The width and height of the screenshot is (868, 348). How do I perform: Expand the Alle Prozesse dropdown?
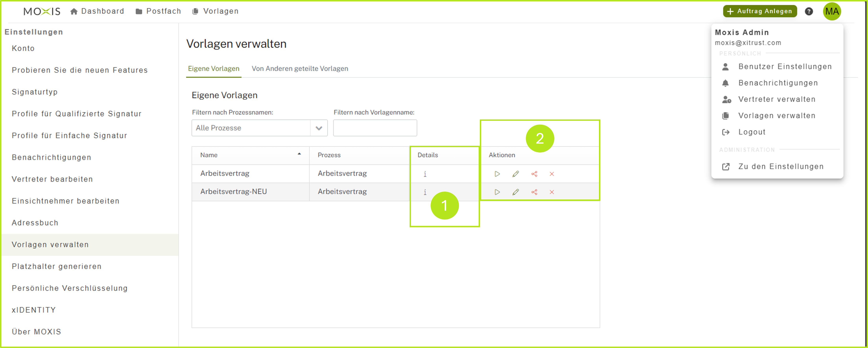pos(319,128)
